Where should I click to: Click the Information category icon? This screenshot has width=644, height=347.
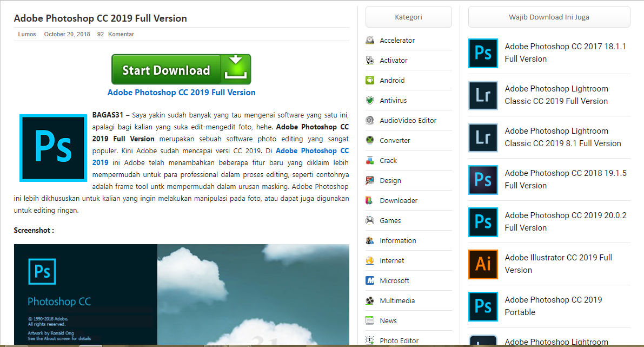pos(370,240)
